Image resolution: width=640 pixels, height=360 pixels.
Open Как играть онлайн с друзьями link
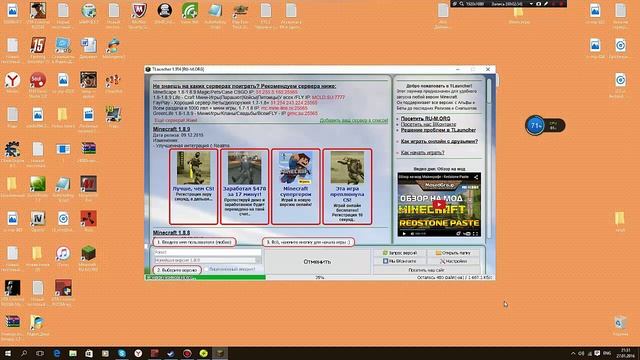(439, 141)
